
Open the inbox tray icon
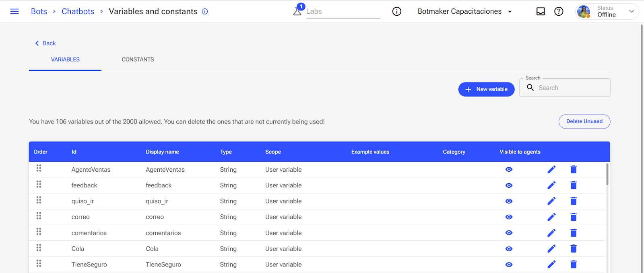coord(541,11)
